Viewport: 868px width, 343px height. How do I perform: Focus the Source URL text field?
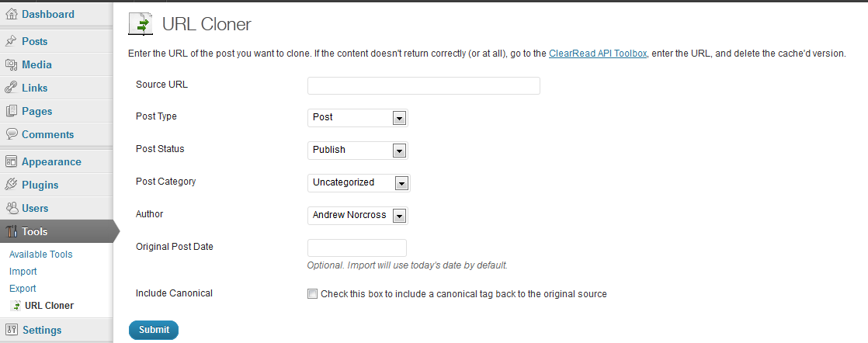point(423,85)
